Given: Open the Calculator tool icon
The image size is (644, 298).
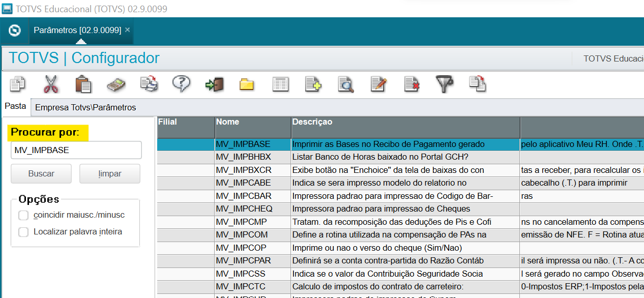Looking at the screenshot, I should pos(116,84).
